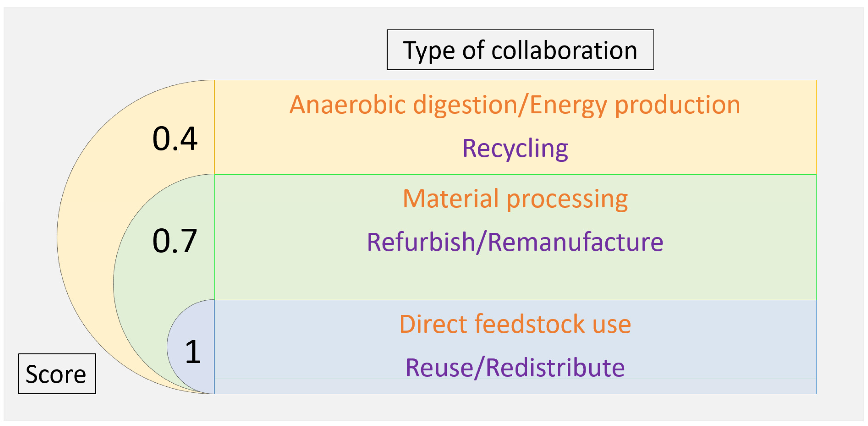Click the 0.7 score value
This screenshot has height=426, width=868.
175,241
